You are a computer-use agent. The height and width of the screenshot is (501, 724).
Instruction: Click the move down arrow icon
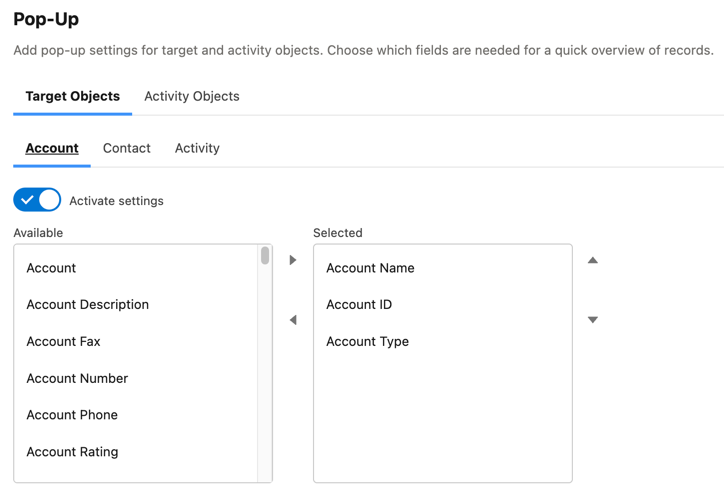[x=593, y=320]
